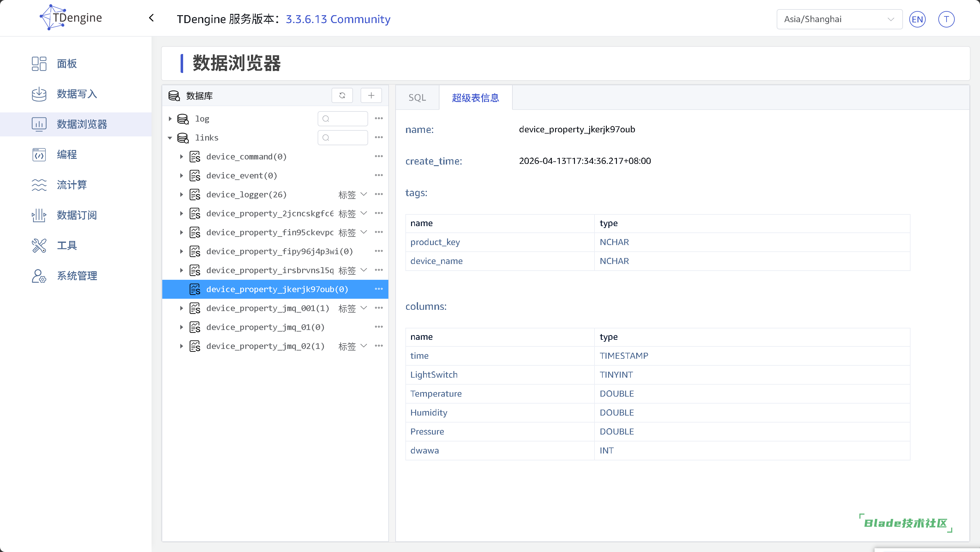This screenshot has height=552, width=980.
Task: Open the 面板 dashboard icon in sidebar
Action: coord(39,63)
